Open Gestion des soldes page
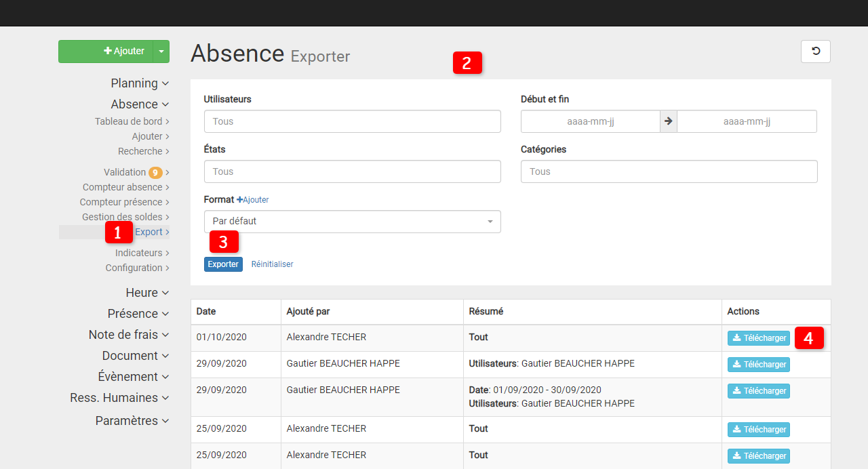The height and width of the screenshot is (469, 868). pyautogui.click(x=125, y=217)
